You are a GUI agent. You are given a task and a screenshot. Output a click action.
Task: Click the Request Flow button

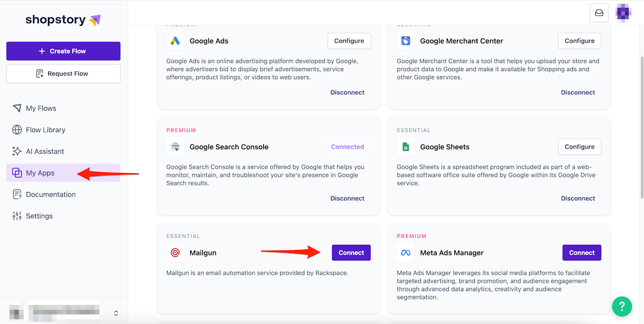(x=63, y=74)
